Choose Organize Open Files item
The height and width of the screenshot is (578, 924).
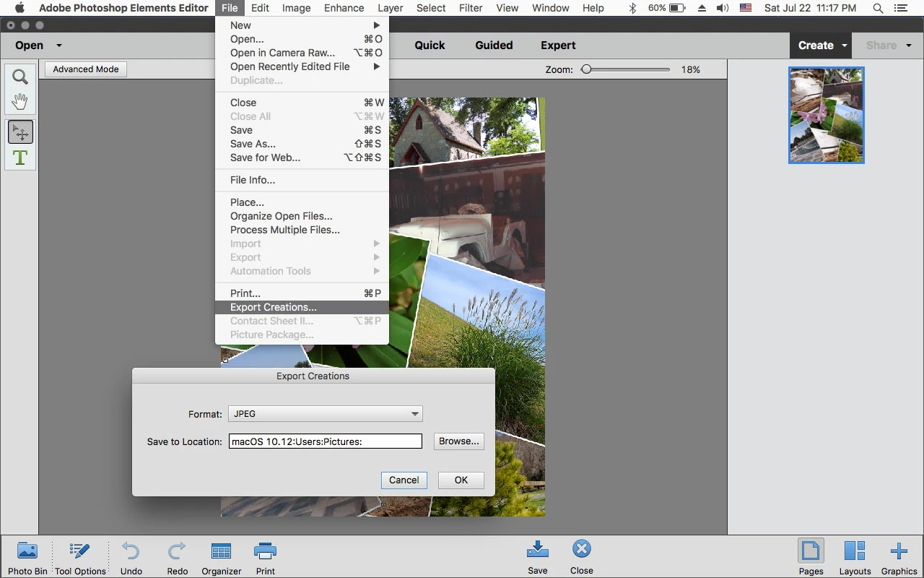click(x=302, y=216)
